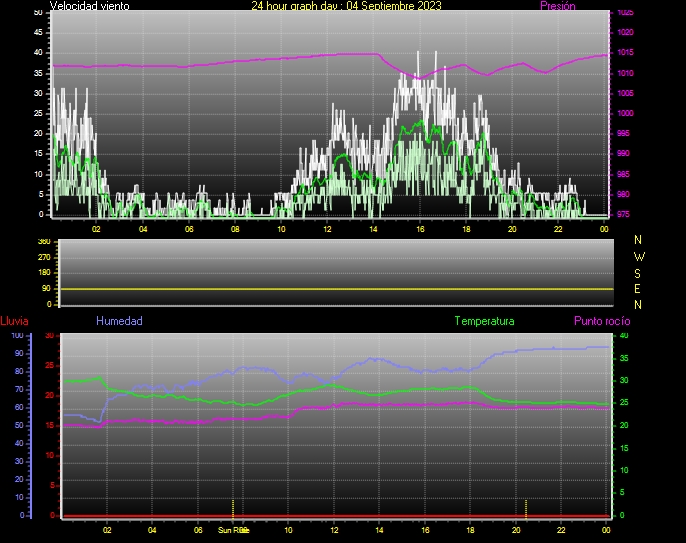Click the red 'Lluvia' legend label

pyautogui.click(x=14, y=321)
